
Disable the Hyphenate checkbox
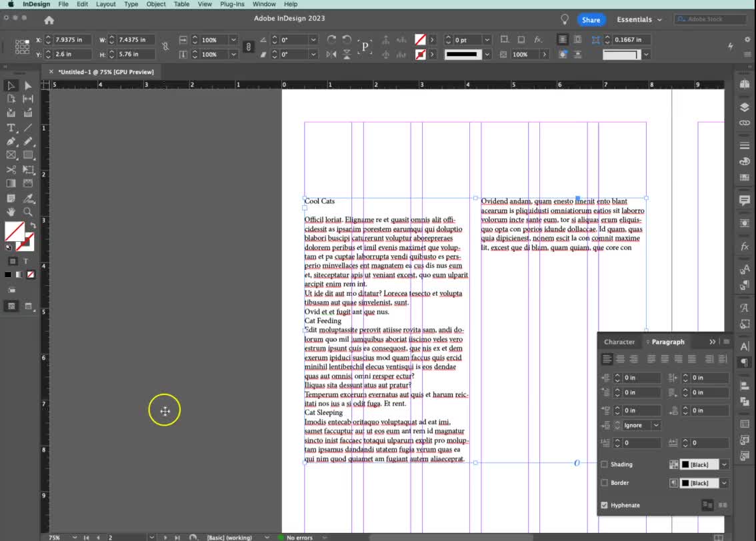pyautogui.click(x=604, y=504)
